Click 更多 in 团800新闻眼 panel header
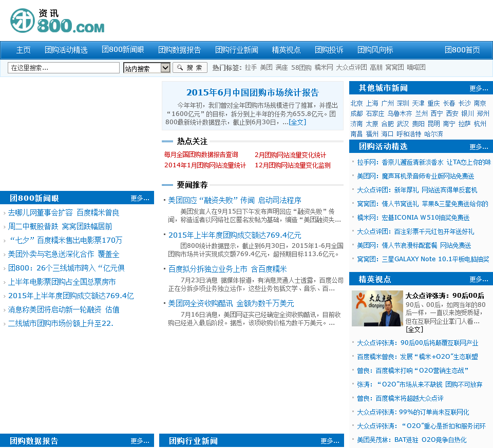The height and width of the screenshot is (448, 493). click(140, 198)
